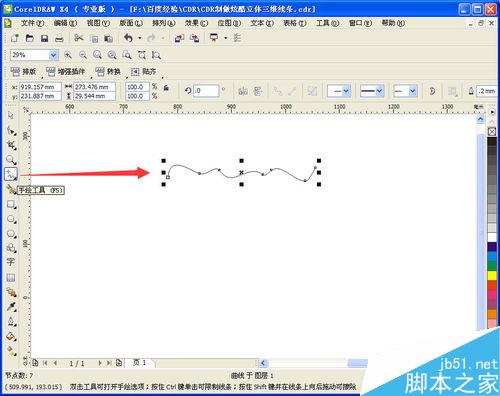Undo the last action
The height and width of the screenshot is (396, 500).
(128, 38)
